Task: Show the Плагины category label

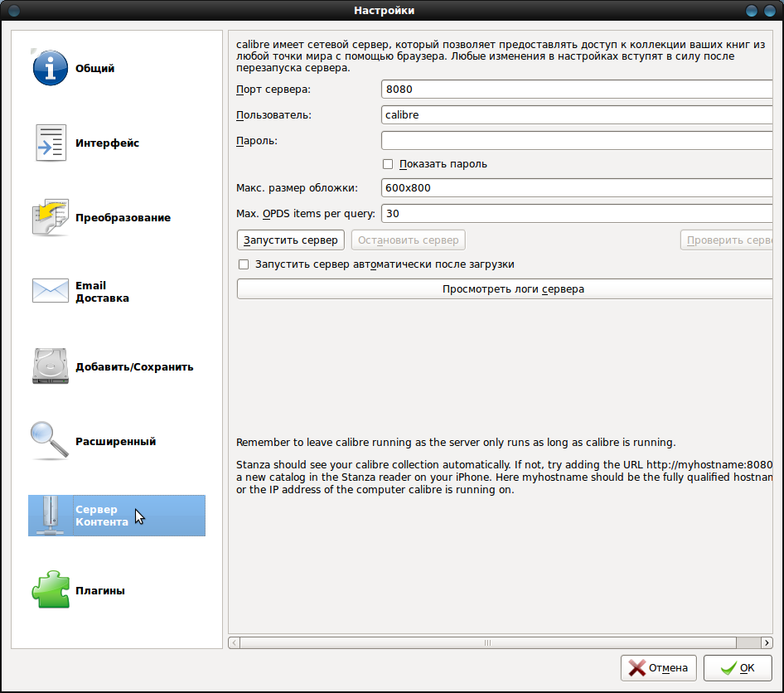Action: point(100,590)
